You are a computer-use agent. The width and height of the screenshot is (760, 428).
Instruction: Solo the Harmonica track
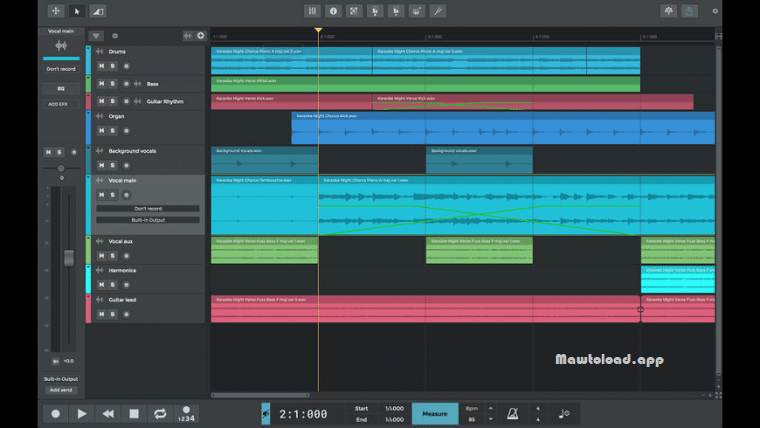point(112,285)
